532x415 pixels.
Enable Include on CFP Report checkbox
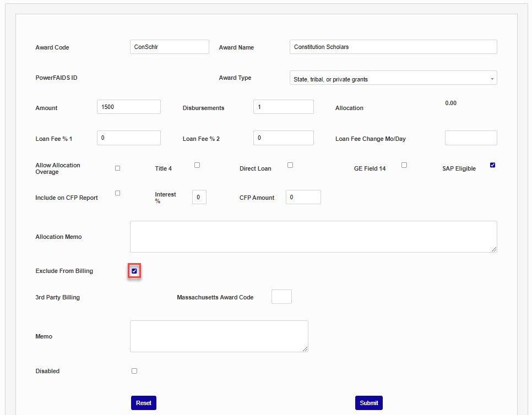[x=117, y=193]
